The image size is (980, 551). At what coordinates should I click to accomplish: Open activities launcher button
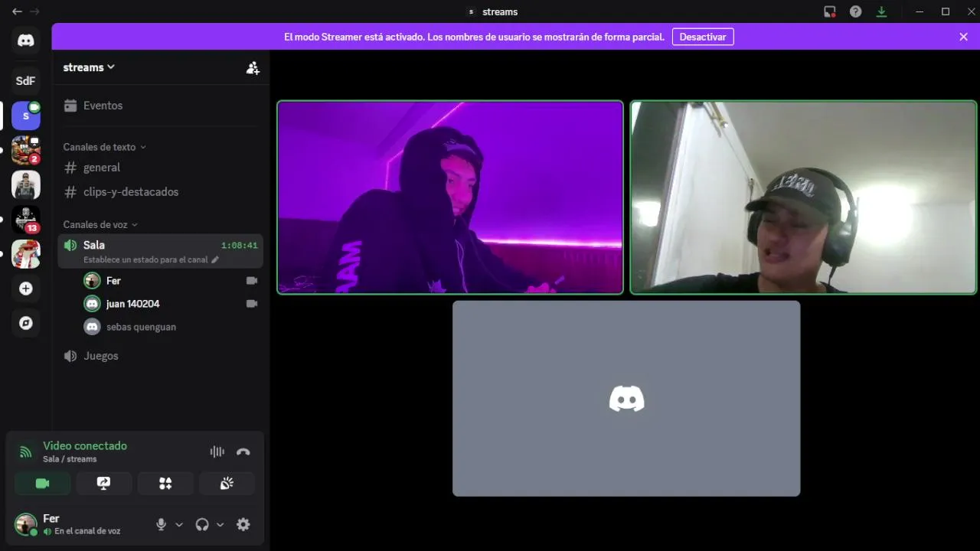coord(165,484)
